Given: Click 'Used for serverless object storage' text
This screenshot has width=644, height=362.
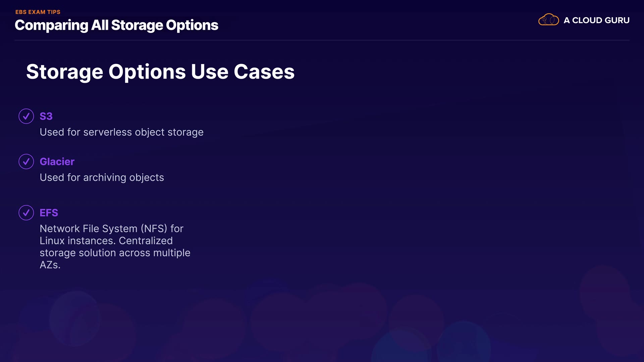Looking at the screenshot, I should point(121,132).
